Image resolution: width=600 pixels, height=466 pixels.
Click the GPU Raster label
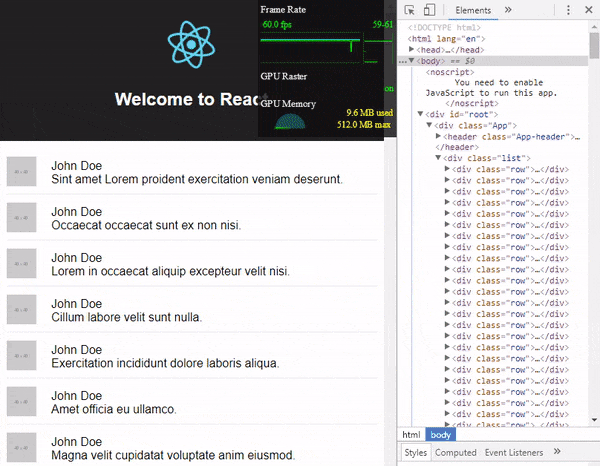(284, 76)
